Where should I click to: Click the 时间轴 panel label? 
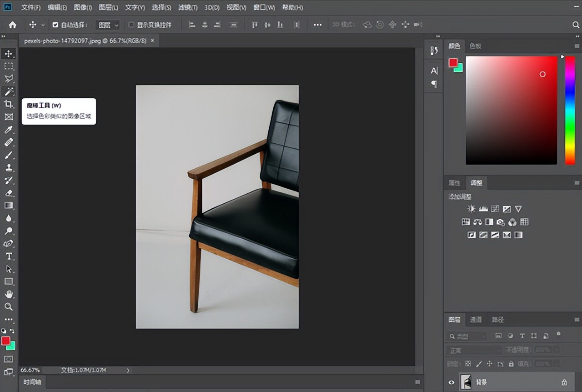pos(32,382)
